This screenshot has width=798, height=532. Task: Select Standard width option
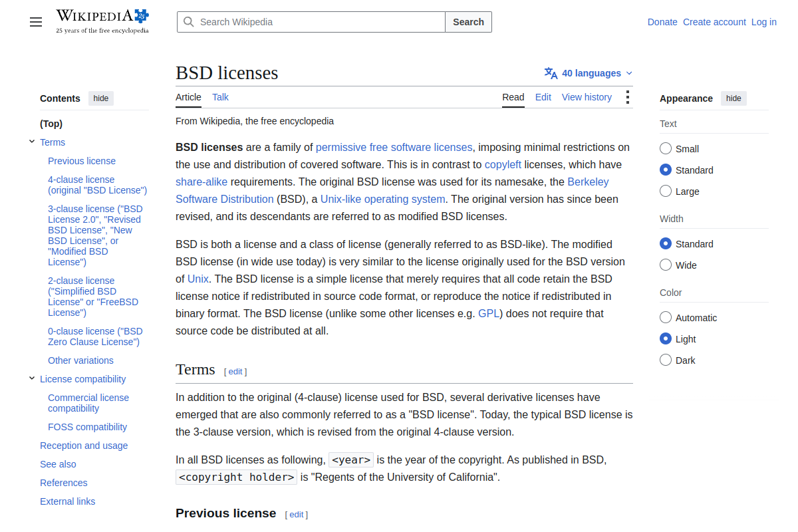[666, 244]
